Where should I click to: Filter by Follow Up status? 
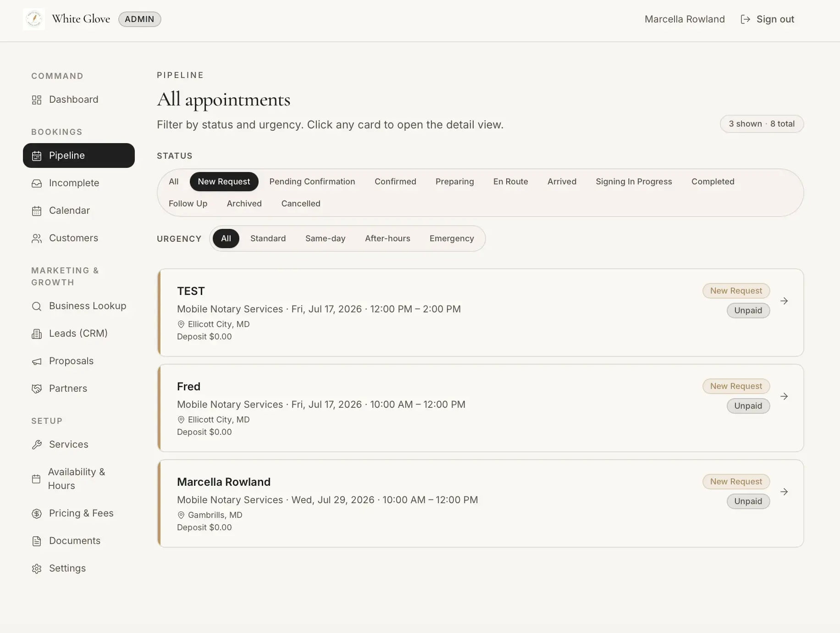(188, 204)
